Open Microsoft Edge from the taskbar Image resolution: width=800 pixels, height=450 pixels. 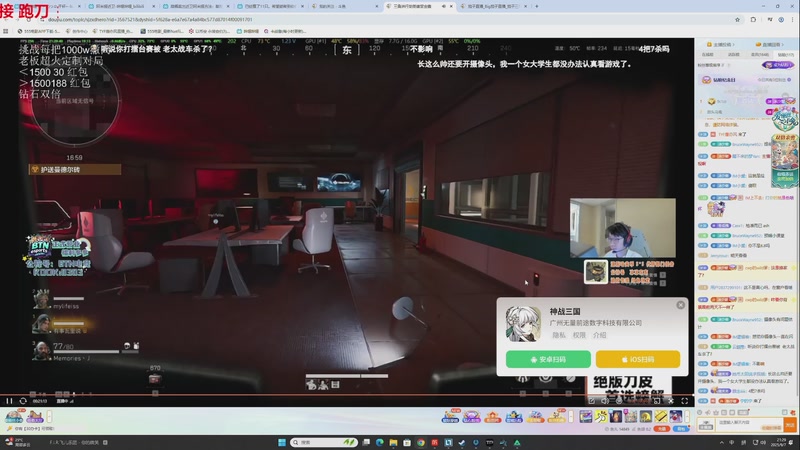click(380, 442)
